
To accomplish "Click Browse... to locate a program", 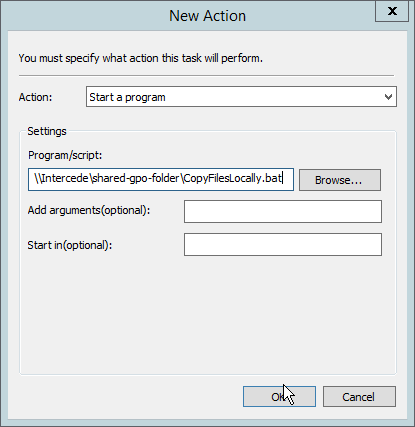I will coord(340,180).
